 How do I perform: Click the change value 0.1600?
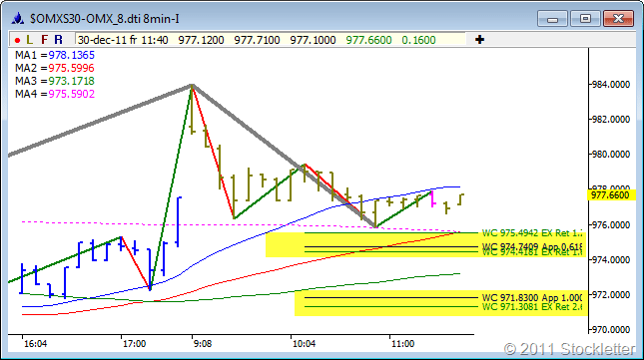pos(418,40)
